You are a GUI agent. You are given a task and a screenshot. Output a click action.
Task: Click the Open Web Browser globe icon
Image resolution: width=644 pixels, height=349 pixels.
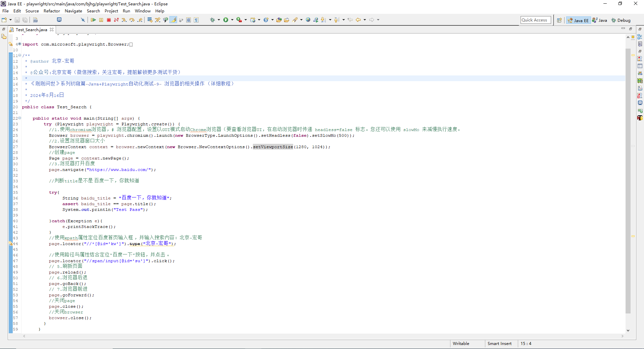point(308,20)
